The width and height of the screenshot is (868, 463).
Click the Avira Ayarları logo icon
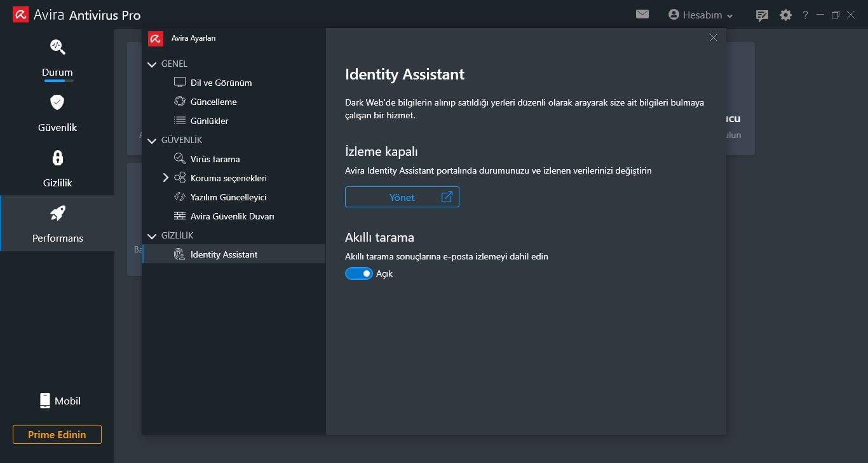click(156, 38)
